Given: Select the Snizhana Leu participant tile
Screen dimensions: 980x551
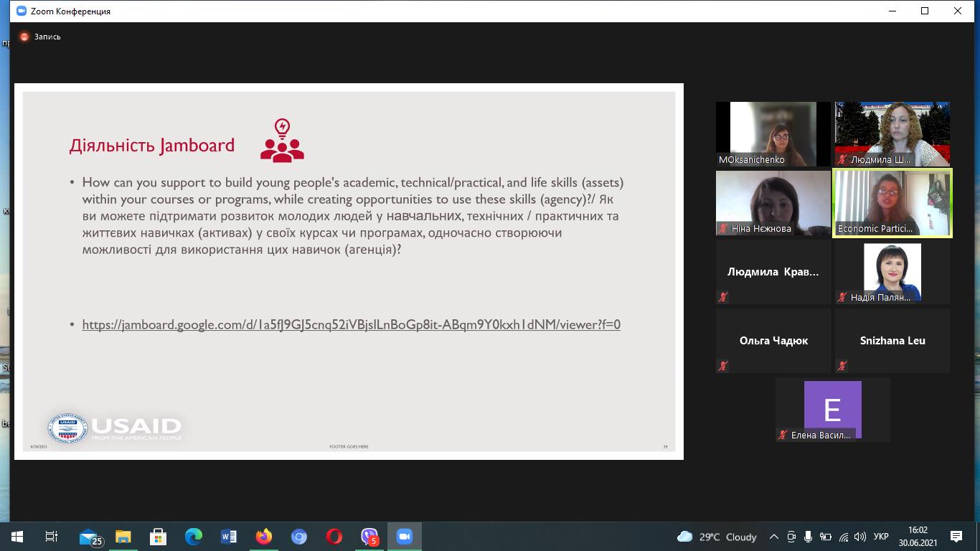Looking at the screenshot, I should (892, 341).
